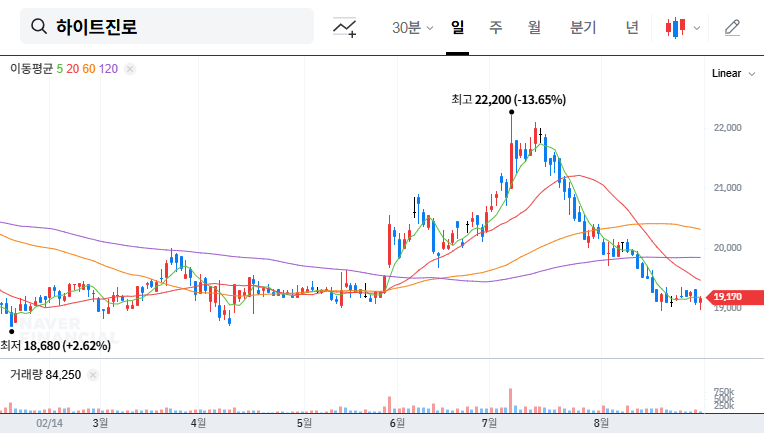This screenshot has width=764, height=433.
Task: Switch to the 분기 quarterly tab
Action: (x=583, y=27)
